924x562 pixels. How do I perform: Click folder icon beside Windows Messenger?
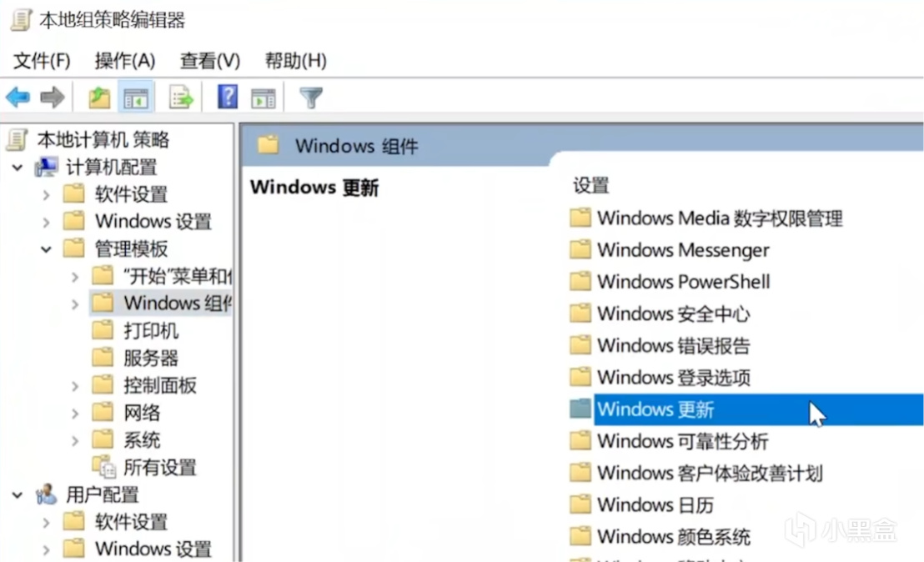580,250
